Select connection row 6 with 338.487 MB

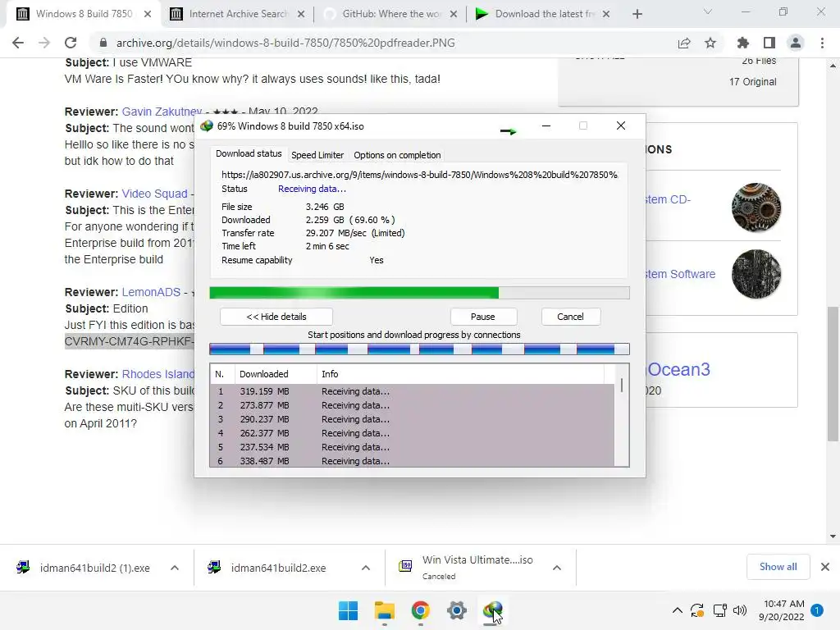pyautogui.click(x=412, y=461)
